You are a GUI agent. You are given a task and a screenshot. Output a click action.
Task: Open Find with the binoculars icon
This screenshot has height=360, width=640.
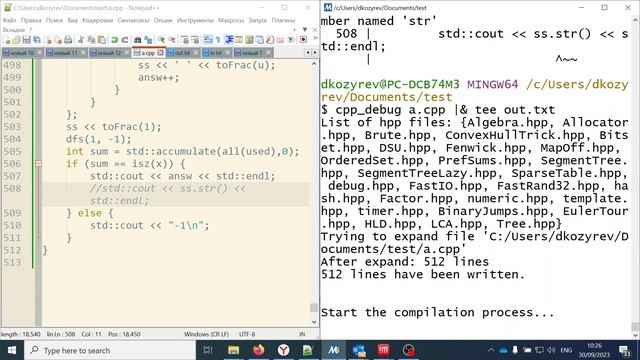138,40
